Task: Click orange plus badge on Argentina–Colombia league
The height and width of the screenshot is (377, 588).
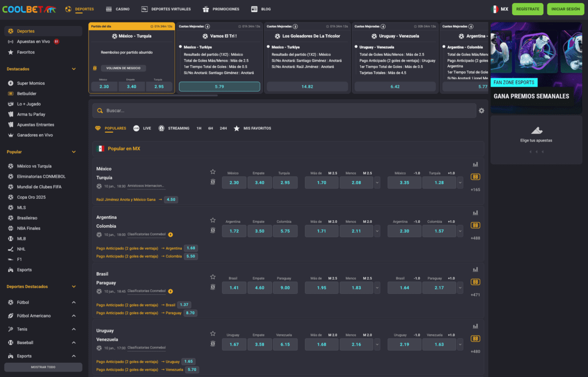Action: pyautogui.click(x=171, y=235)
